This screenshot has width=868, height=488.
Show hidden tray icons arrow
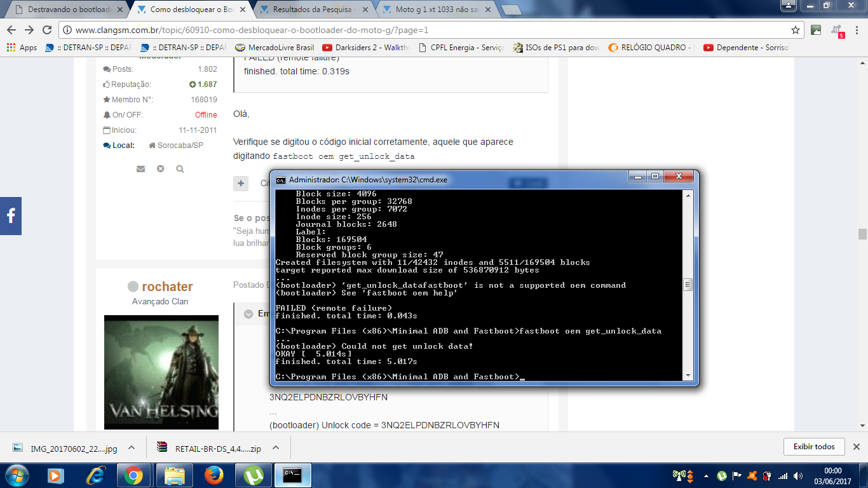pyautogui.click(x=705, y=476)
